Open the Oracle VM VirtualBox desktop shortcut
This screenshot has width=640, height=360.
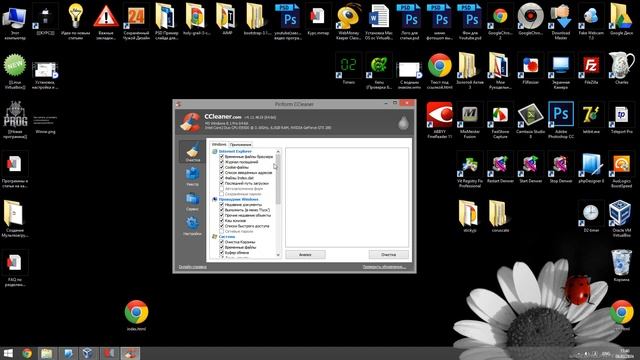click(622, 218)
